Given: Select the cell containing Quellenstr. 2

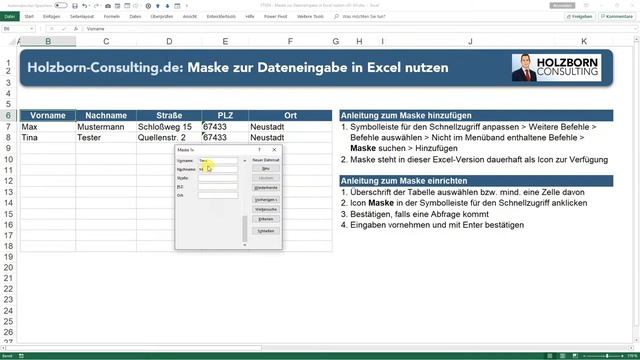Looking at the screenshot, I should pos(169,138).
